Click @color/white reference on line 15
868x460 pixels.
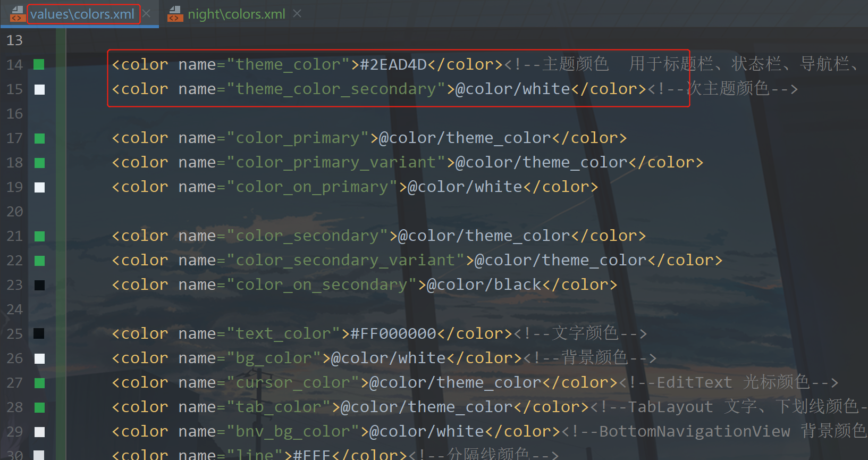[513, 89]
